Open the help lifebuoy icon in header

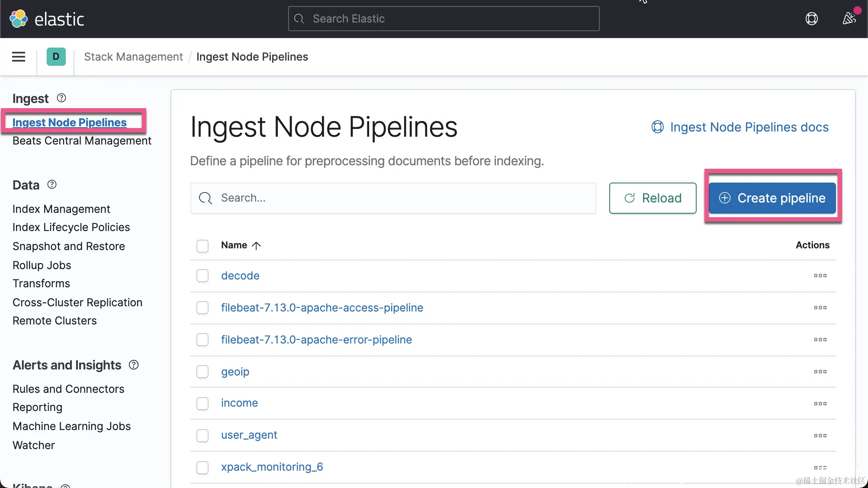tap(811, 19)
